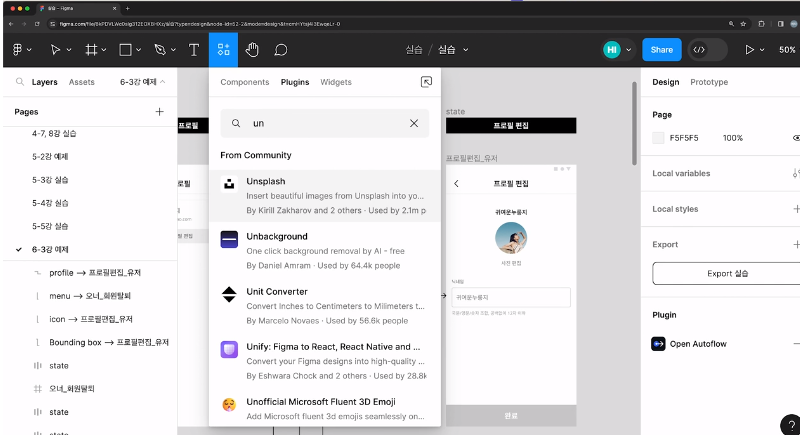Open Components tab in resources
Screen dimensions: 800x435
(x=244, y=82)
